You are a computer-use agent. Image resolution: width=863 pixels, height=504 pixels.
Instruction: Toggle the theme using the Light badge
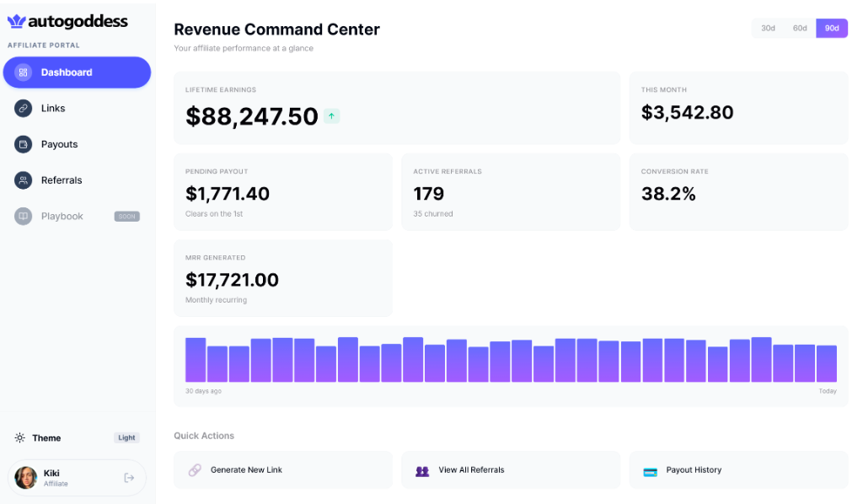pyautogui.click(x=126, y=438)
